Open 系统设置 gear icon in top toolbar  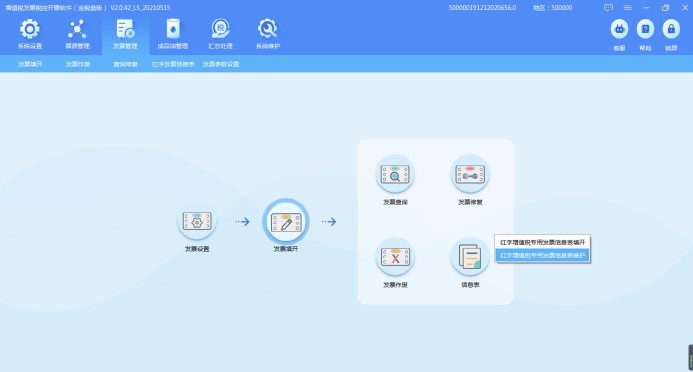click(30, 30)
